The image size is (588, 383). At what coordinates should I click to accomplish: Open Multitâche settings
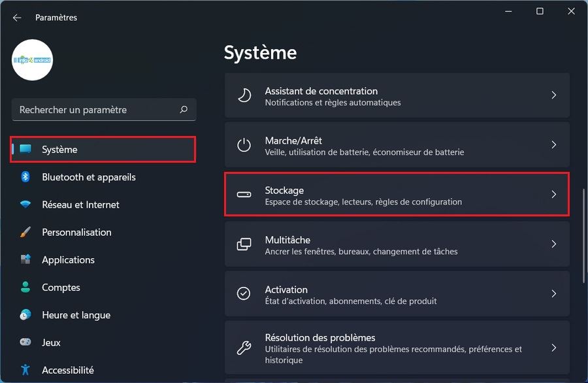(x=397, y=244)
